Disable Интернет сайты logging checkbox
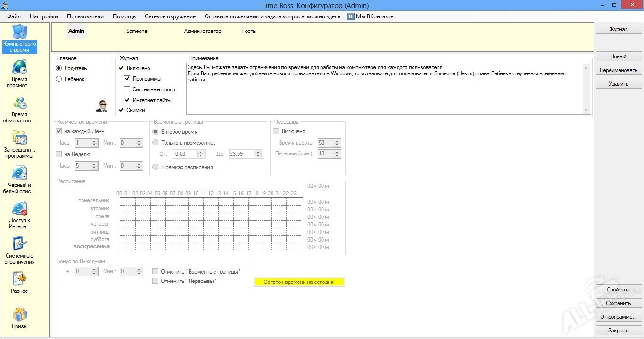Screen dimensions: 644x339 (127, 100)
